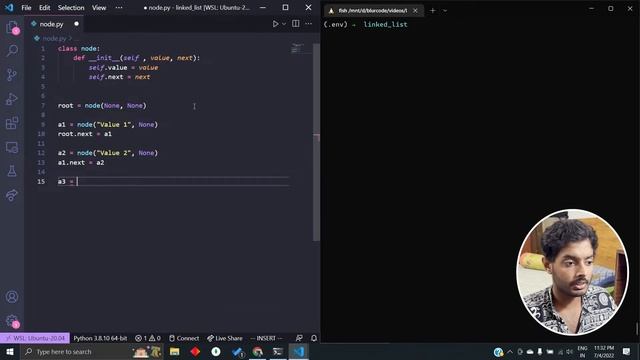Viewport: 640px width, 360px height.
Task: Open the Selection menu
Action: 71,7
